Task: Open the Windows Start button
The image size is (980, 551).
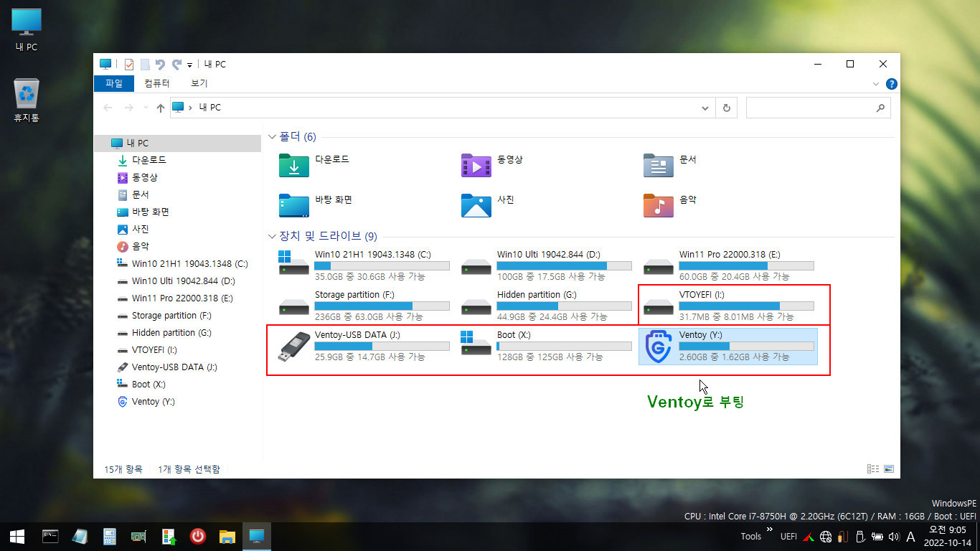Action: [x=17, y=536]
